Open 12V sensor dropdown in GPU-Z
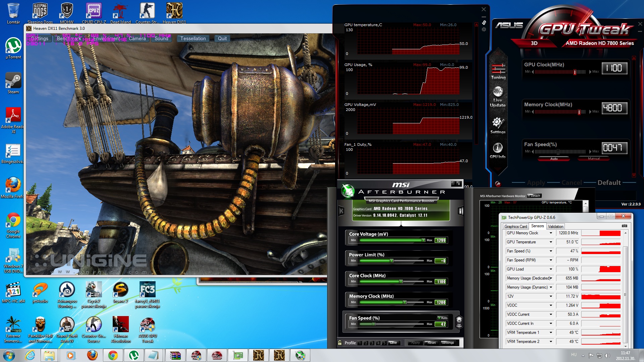 pyautogui.click(x=550, y=296)
